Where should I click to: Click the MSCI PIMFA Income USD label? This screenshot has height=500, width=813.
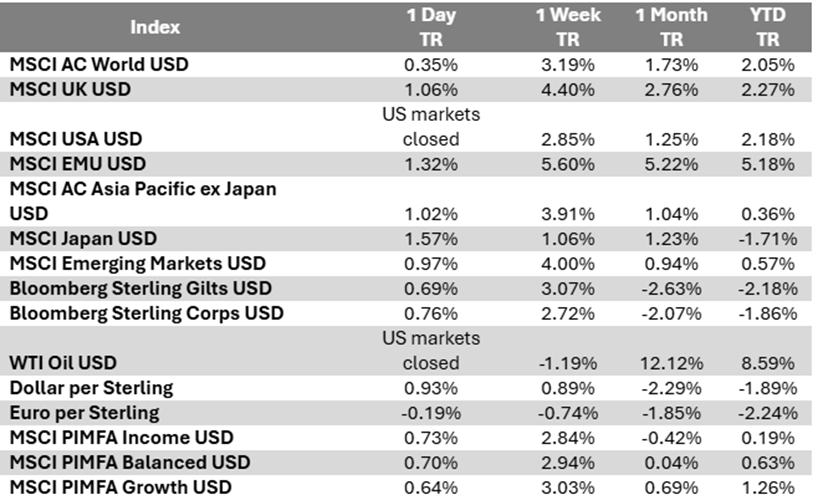pos(122,437)
